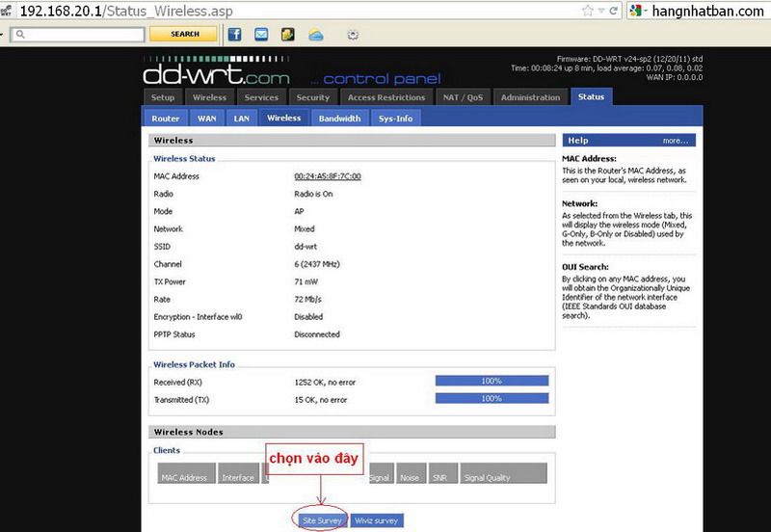Click the SNR column header
Image resolution: width=771 pixels, height=532 pixels.
443,473
